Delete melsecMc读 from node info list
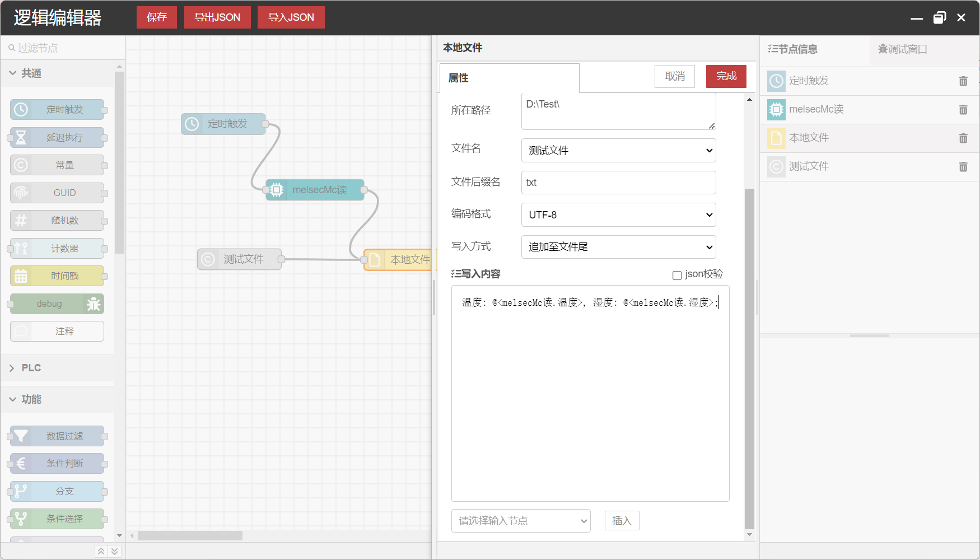Image resolution: width=980 pixels, height=560 pixels. click(x=963, y=110)
